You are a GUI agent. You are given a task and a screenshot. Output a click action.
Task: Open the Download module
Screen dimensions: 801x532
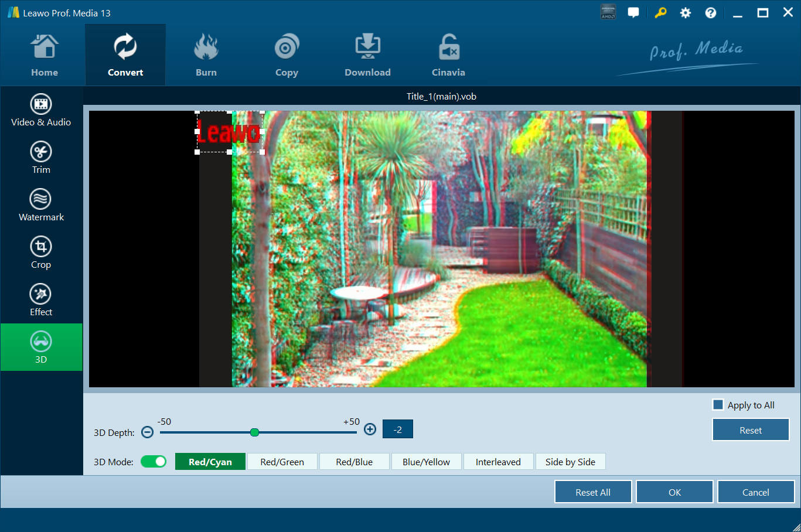click(367, 56)
